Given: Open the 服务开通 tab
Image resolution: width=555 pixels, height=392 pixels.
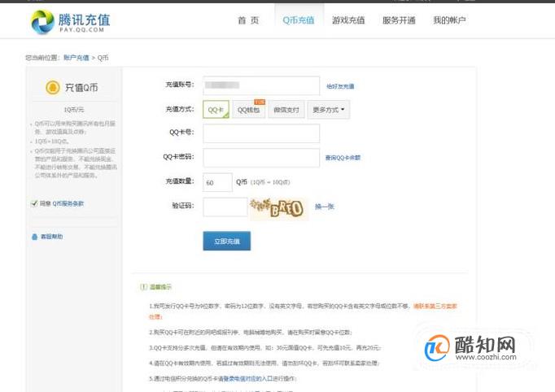Looking at the screenshot, I should 399,20.
